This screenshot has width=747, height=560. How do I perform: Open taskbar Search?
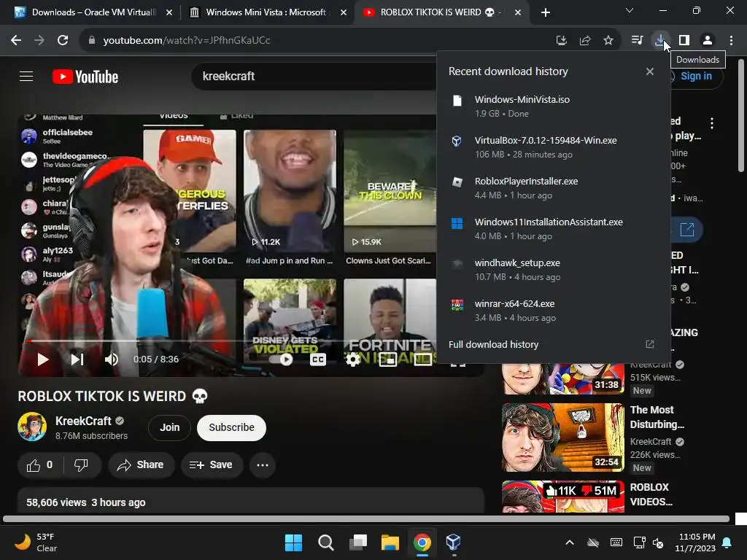point(326,542)
